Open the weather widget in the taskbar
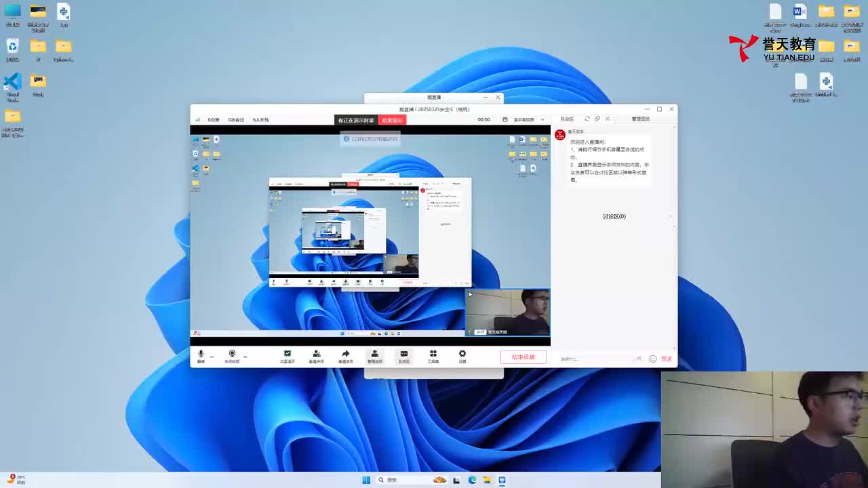This screenshot has width=868, height=488. pos(16,480)
